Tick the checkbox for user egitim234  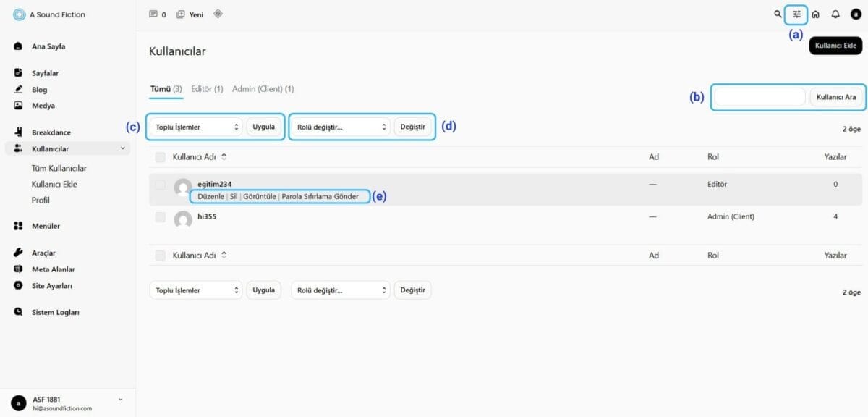click(161, 185)
